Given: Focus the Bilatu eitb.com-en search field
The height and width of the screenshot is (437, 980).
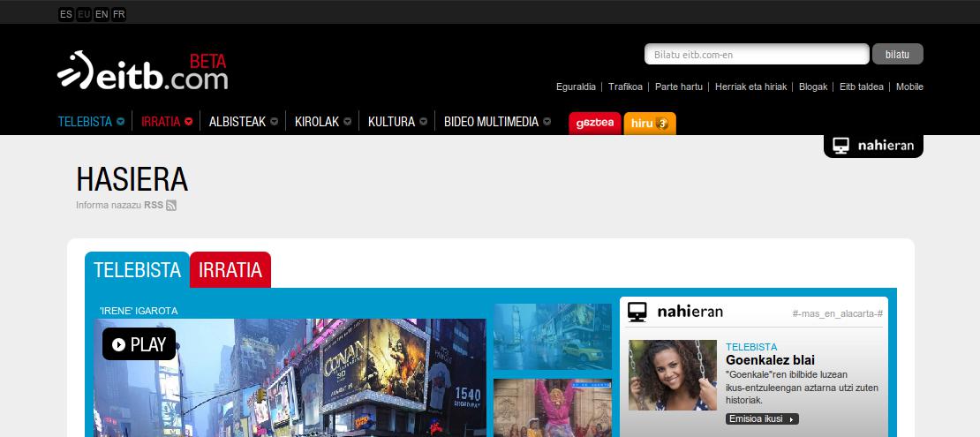Looking at the screenshot, I should 757,55.
